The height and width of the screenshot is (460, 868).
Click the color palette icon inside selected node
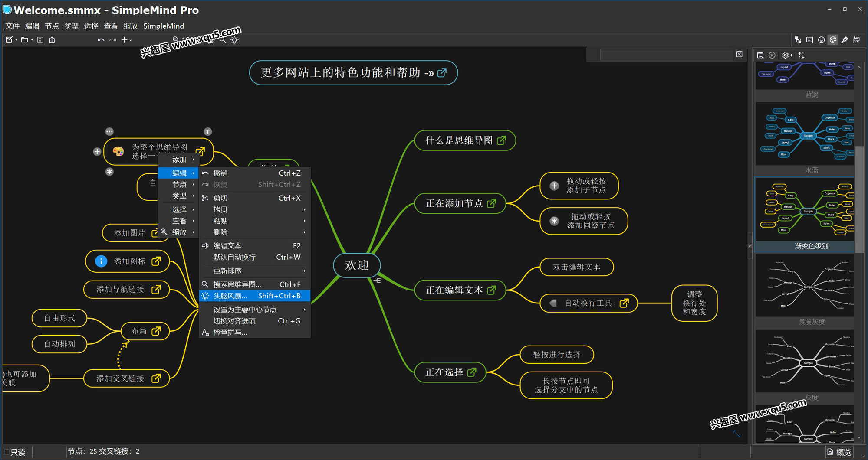pyautogui.click(x=118, y=151)
